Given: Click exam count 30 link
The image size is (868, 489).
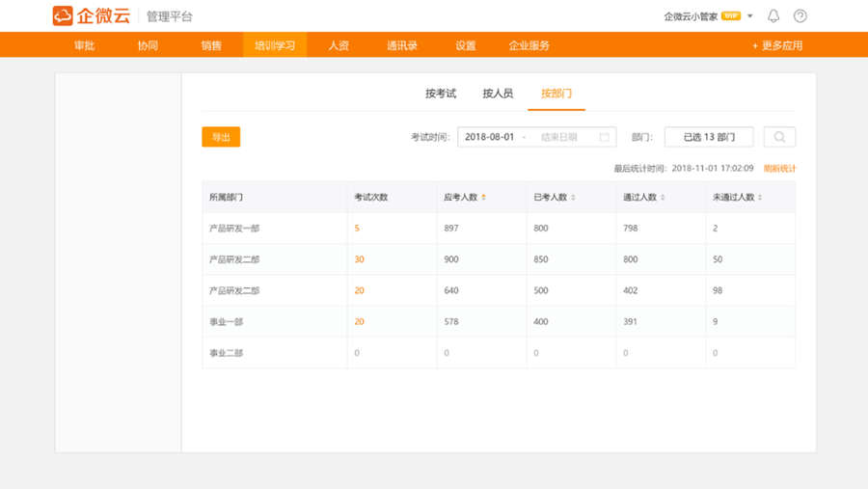Looking at the screenshot, I should [360, 259].
